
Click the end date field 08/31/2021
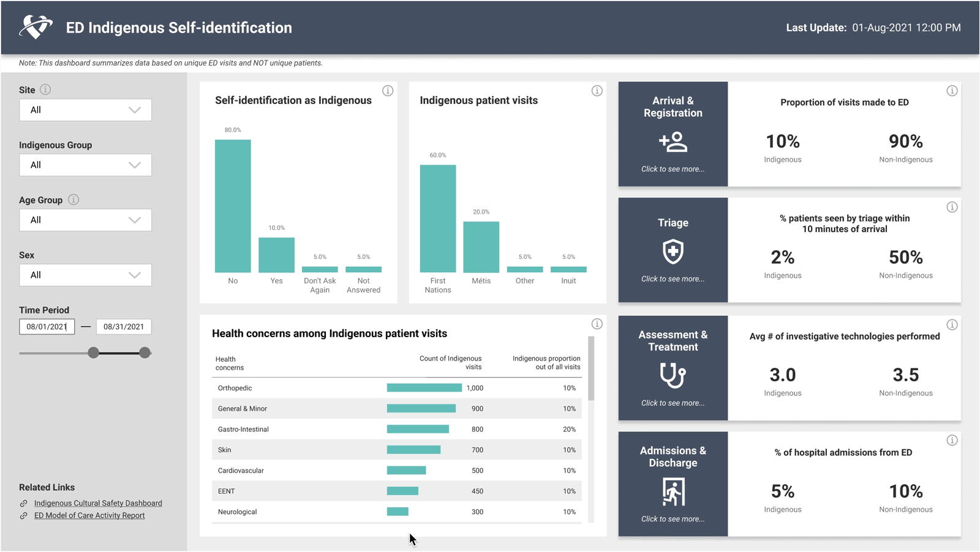tap(124, 327)
